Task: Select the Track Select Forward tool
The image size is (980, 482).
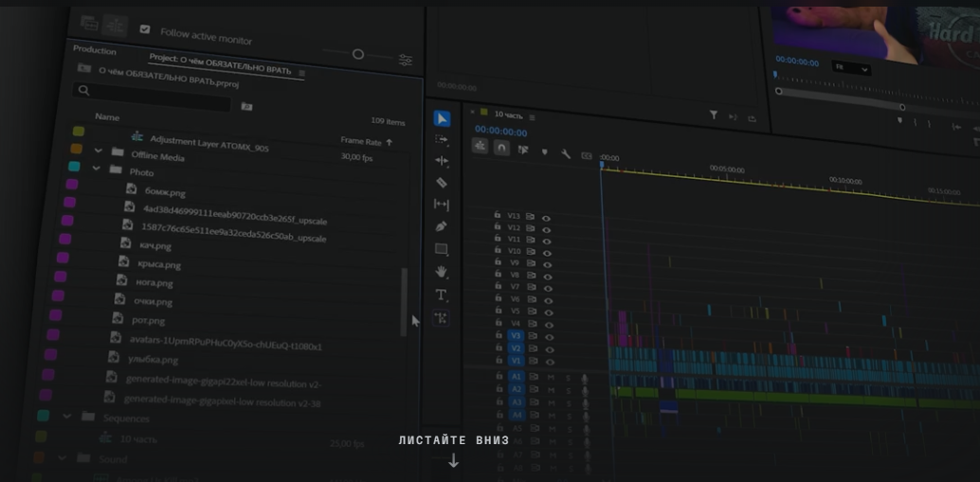Action: (x=442, y=139)
